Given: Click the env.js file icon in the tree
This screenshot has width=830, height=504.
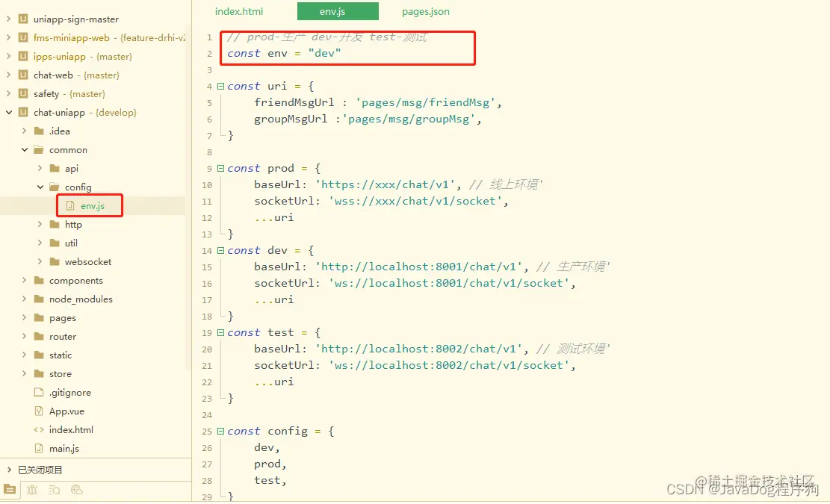Looking at the screenshot, I should tap(70, 206).
